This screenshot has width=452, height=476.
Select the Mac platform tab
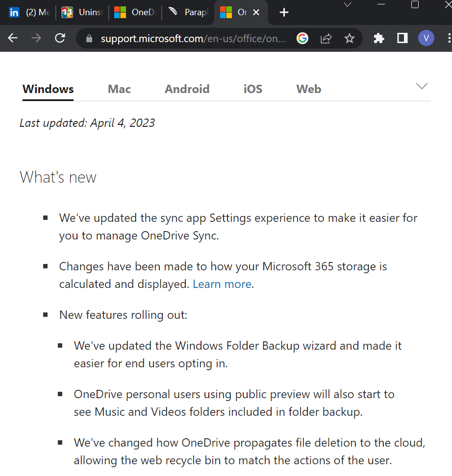119,89
